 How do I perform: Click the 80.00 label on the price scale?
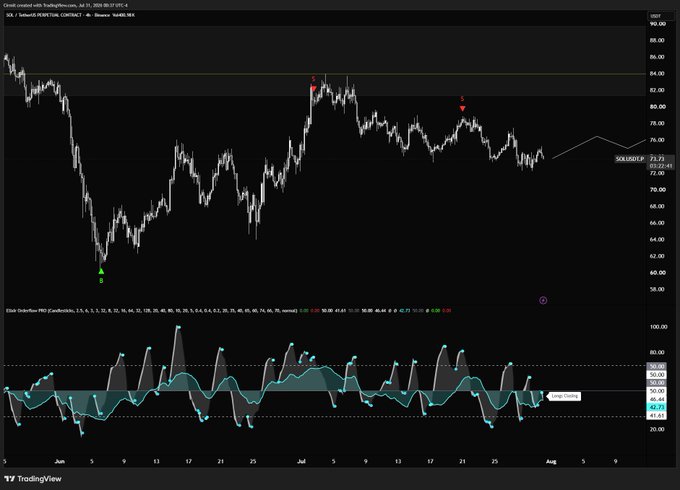click(657, 107)
